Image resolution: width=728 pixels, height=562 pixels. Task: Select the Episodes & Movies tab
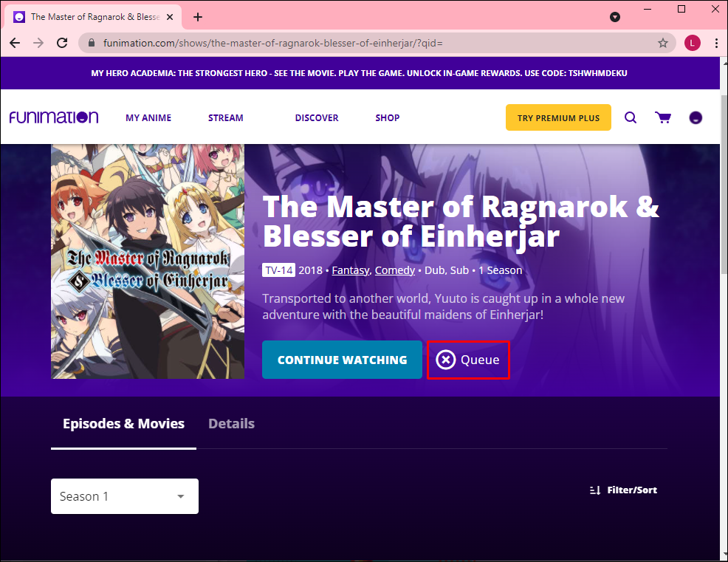[x=123, y=424]
